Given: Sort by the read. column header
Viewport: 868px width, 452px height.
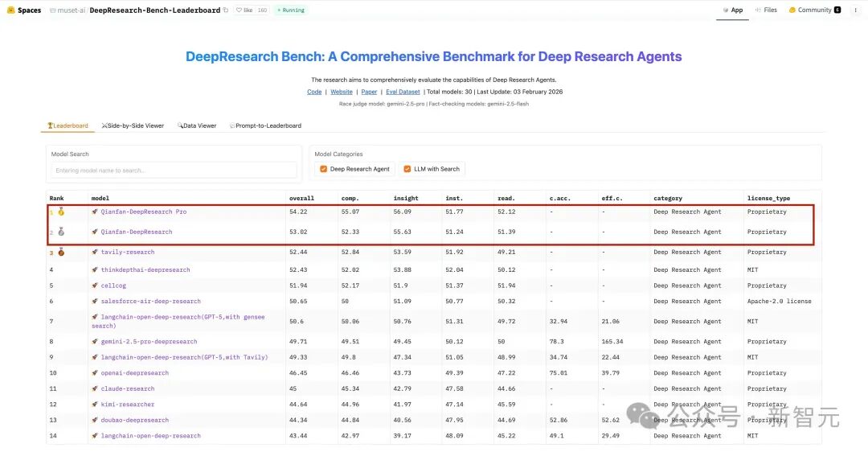Looking at the screenshot, I should pyautogui.click(x=506, y=199).
